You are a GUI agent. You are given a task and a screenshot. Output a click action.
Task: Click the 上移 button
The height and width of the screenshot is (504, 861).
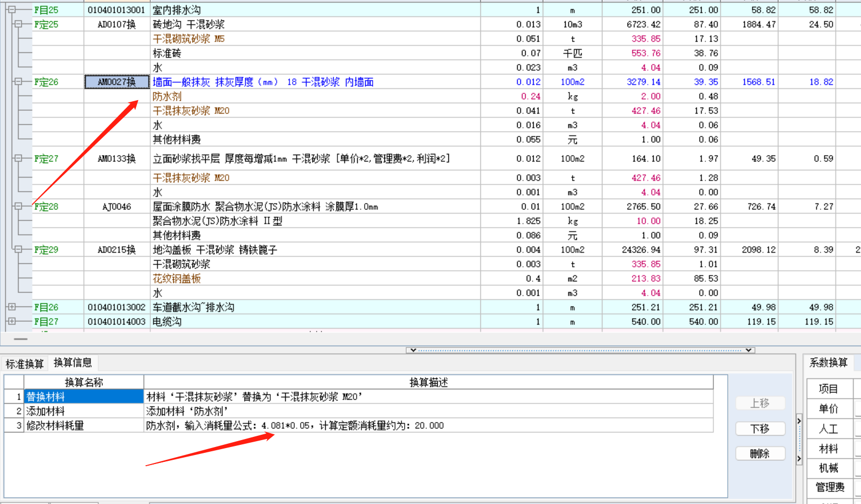click(760, 403)
